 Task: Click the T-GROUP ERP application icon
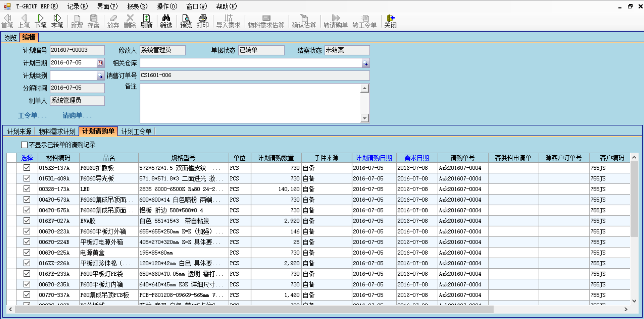(x=7, y=6)
